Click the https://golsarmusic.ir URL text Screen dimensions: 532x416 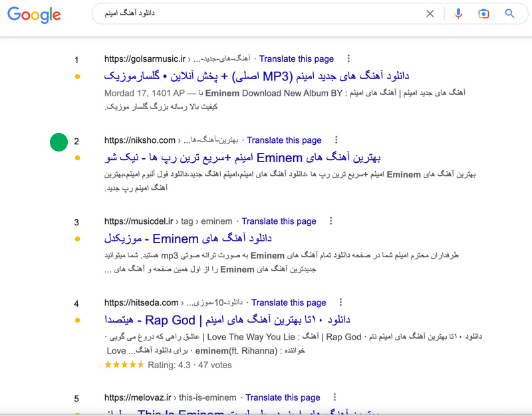pyautogui.click(x=145, y=59)
